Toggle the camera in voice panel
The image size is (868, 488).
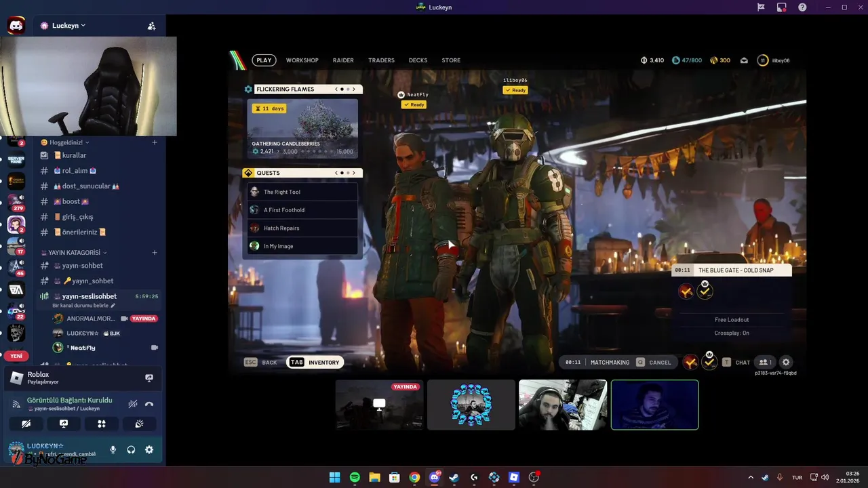[x=26, y=424]
